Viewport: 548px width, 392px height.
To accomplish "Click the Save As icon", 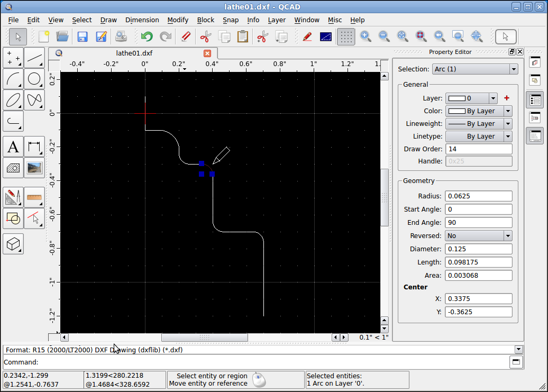I will pyautogui.click(x=101, y=37).
